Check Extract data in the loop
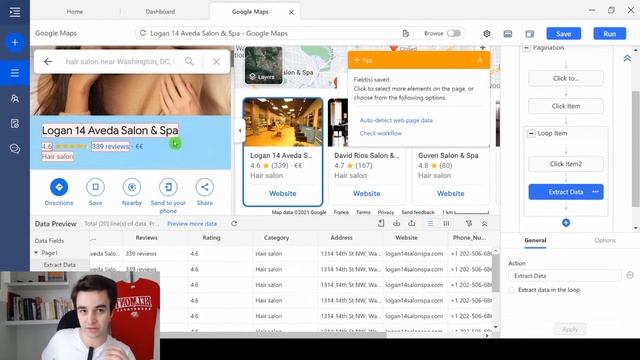The image size is (640, 360). (x=512, y=290)
